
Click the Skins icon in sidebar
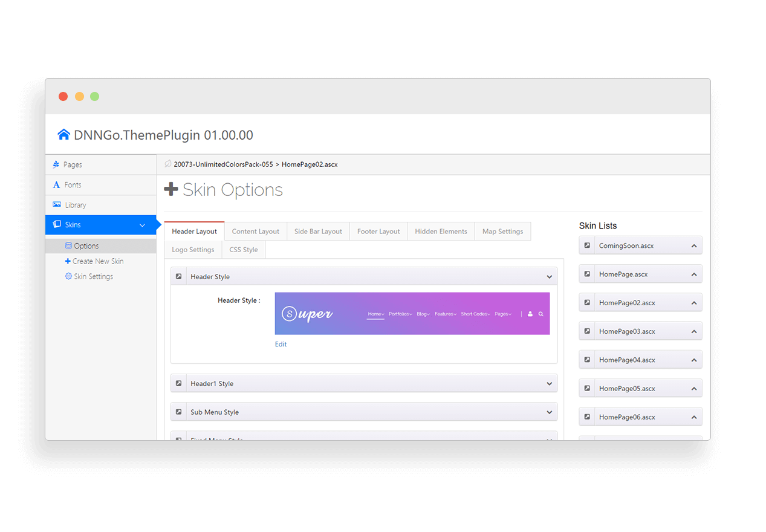(57, 224)
